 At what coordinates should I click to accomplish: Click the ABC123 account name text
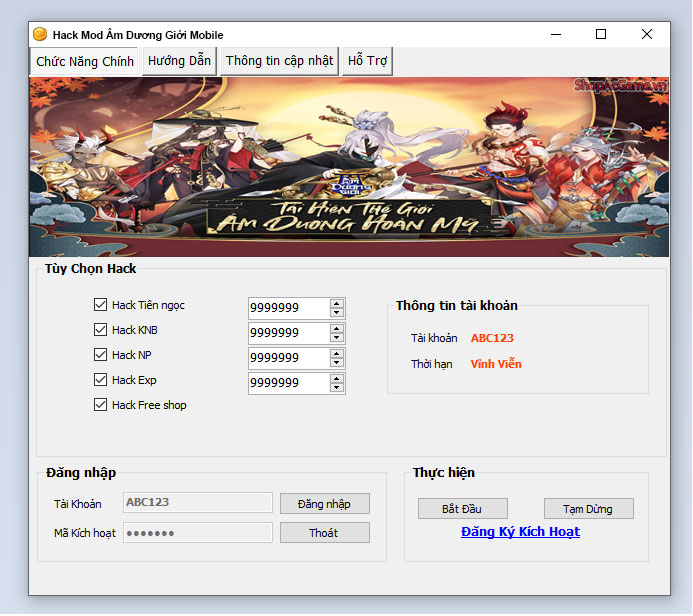point(492,338)
